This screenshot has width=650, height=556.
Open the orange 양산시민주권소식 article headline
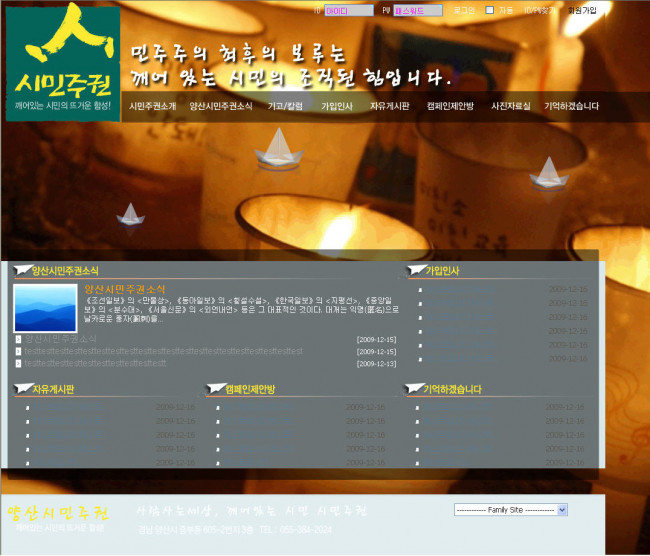click(125, 289)
